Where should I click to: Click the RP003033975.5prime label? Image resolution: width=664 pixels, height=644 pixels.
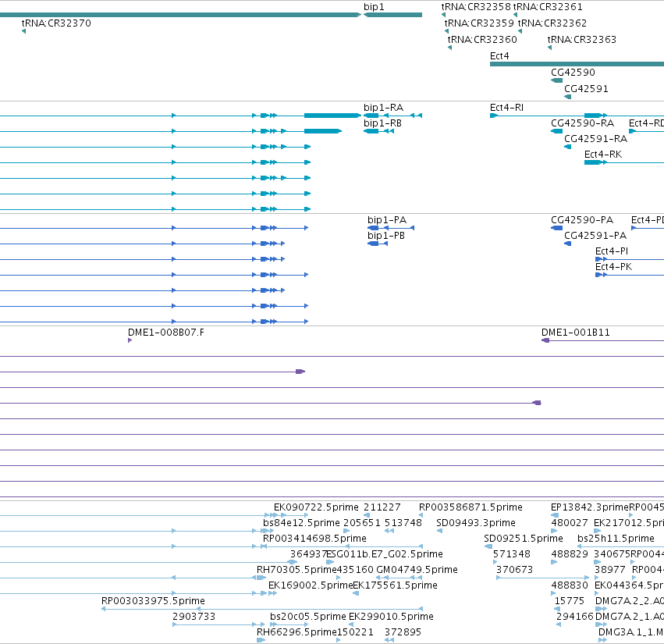pyautogui.click(x=153, y=601)
